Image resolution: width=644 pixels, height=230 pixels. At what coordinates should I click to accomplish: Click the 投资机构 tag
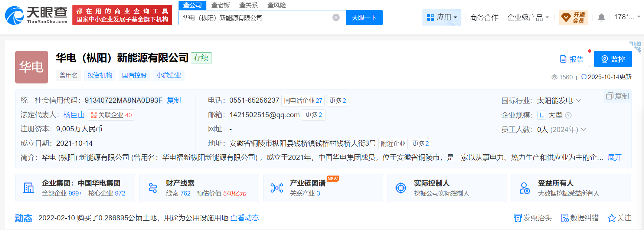(100, 75)
